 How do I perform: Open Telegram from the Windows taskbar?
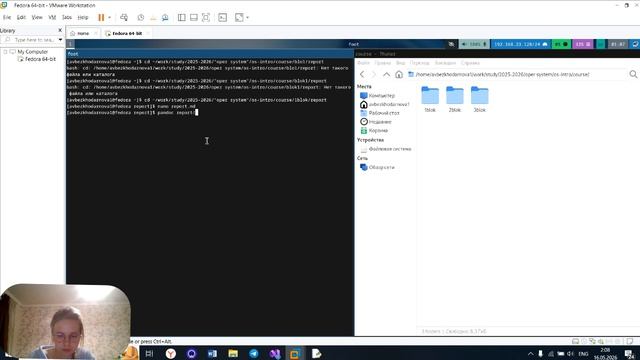[x=253, y=353]
